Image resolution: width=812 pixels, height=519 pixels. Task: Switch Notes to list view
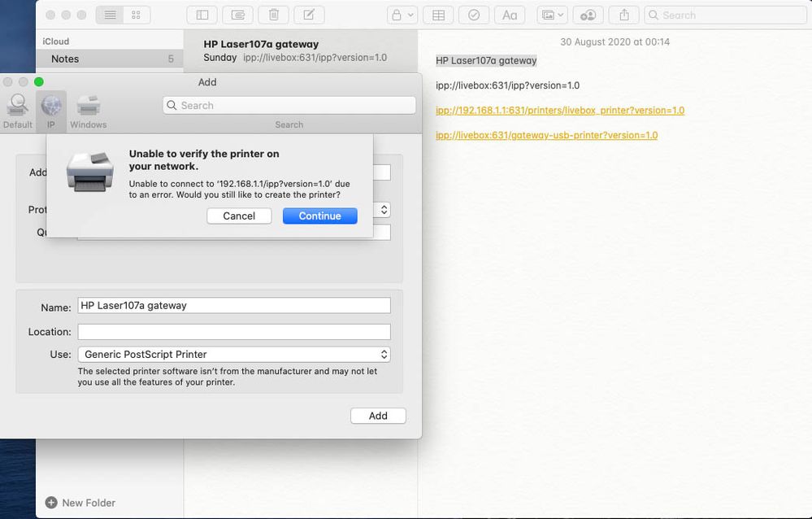click(x=110, y=15)
